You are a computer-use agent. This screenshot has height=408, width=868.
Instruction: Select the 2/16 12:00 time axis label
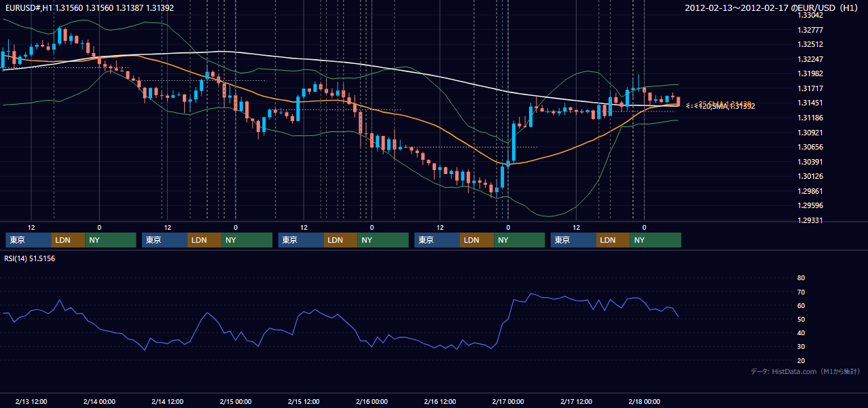(x=440, y=401)
